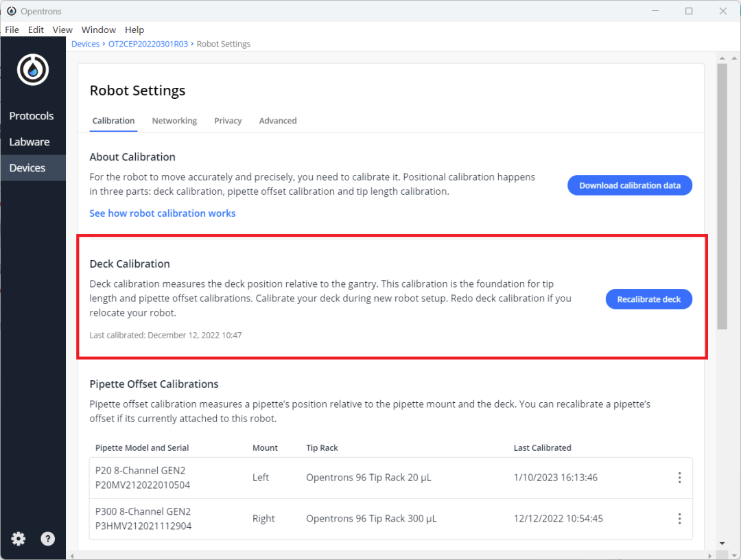This screenshot has height=560, width=741.
Task: Open the Window menu
Action: click(99, 30)
